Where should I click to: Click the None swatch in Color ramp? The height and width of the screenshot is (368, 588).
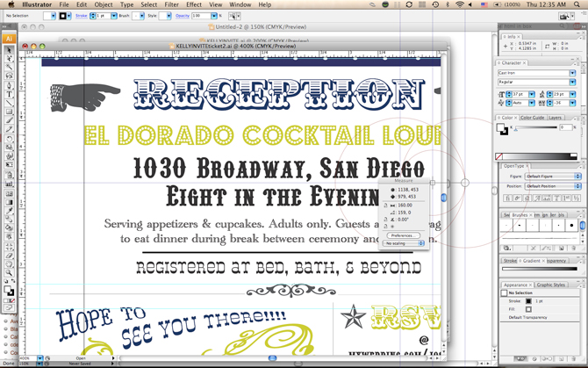[x=498, y=156]
